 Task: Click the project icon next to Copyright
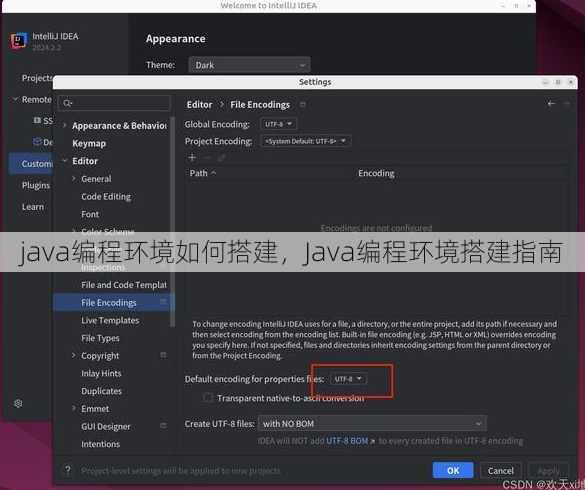pyautogui.click(x=163, y=355)
